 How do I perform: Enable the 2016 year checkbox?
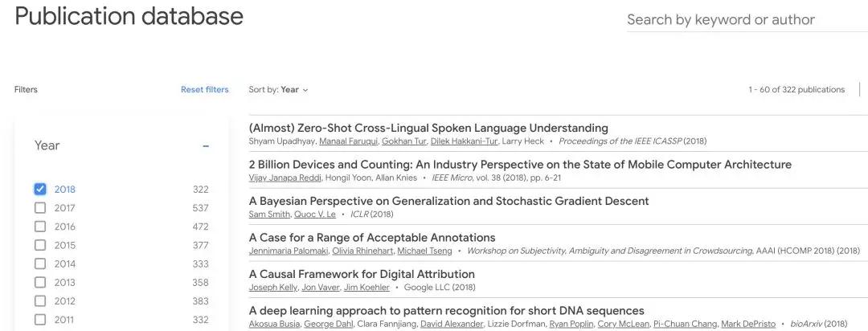40,227
